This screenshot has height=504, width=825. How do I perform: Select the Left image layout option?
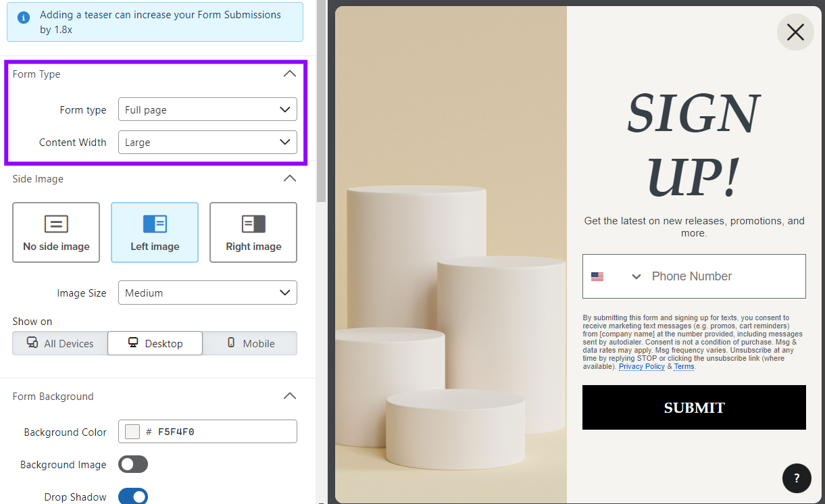coord(155,232)
